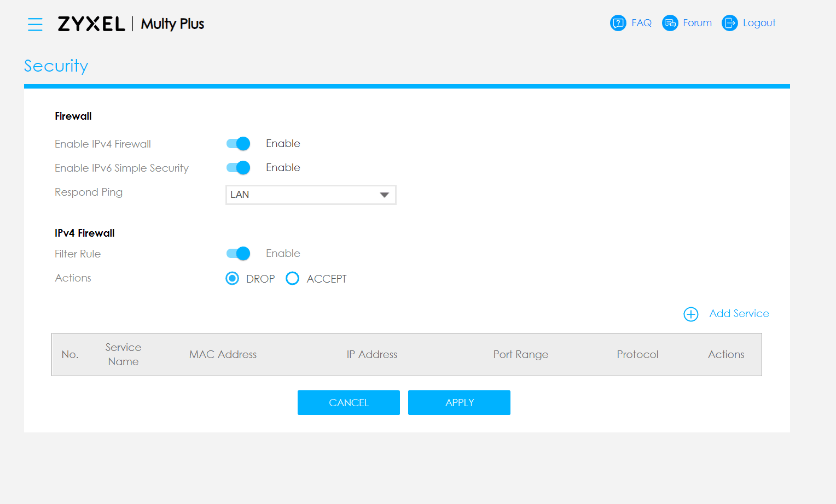The image size is (836, 504).
Task: Click the Logout door icon
Action: 729,23
